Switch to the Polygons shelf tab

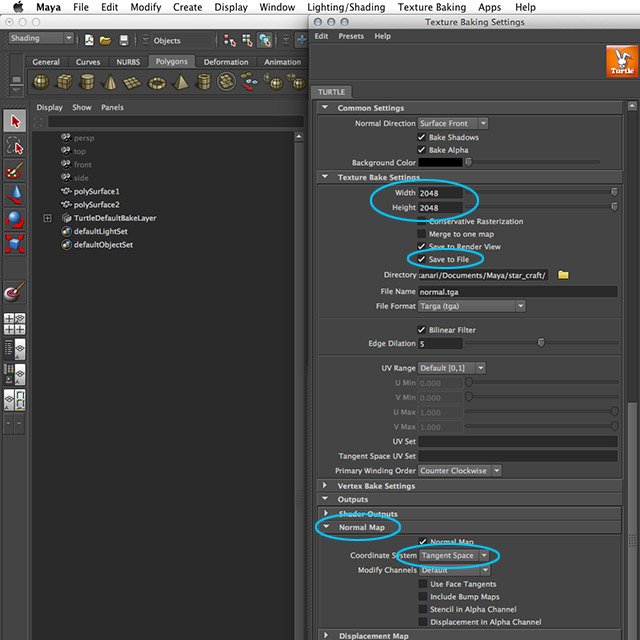[x=171, y=62]
